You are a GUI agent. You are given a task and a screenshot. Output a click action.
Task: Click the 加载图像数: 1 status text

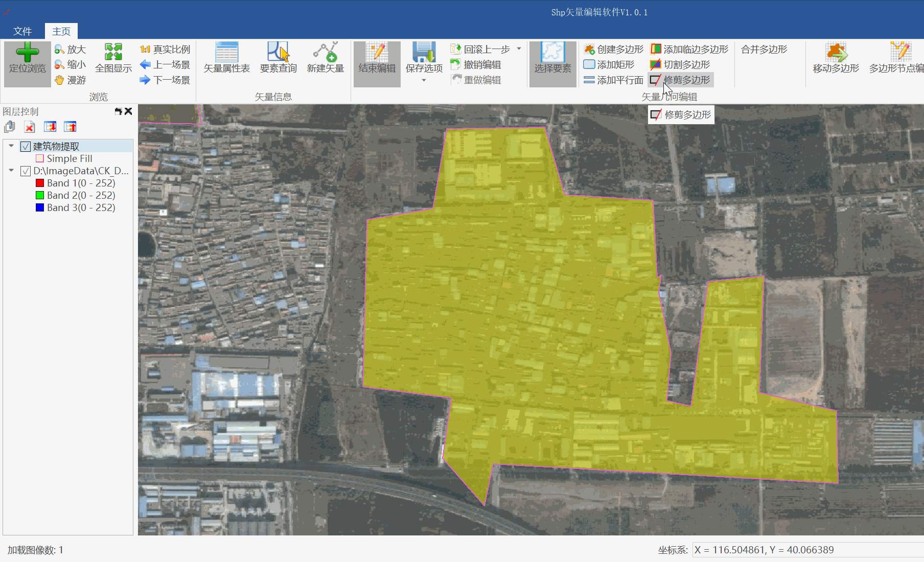(x=35, y=550)
